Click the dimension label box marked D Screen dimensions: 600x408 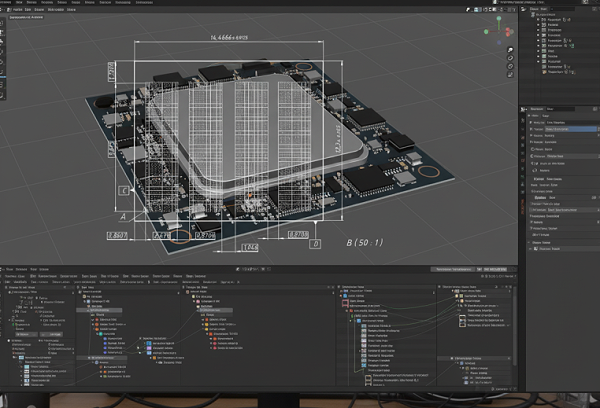(x=315, y=244)
